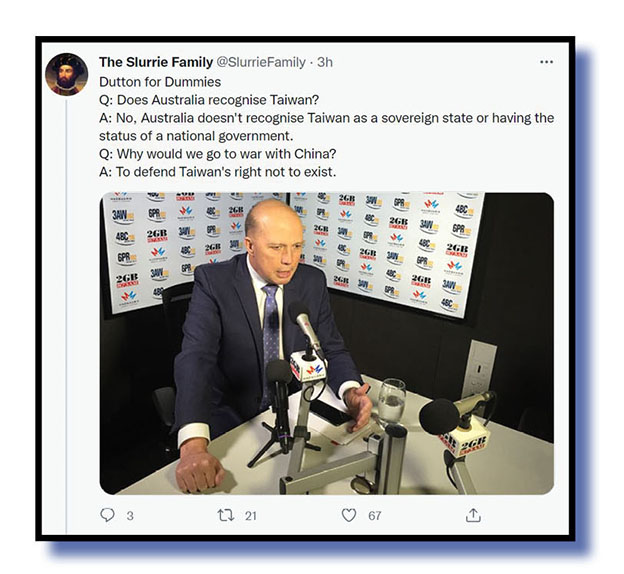This screenshot has width=624, height=574.
Task: Click the 'Does Australia recognise Taiwan?' line
Action: click(x=209, y=100)
